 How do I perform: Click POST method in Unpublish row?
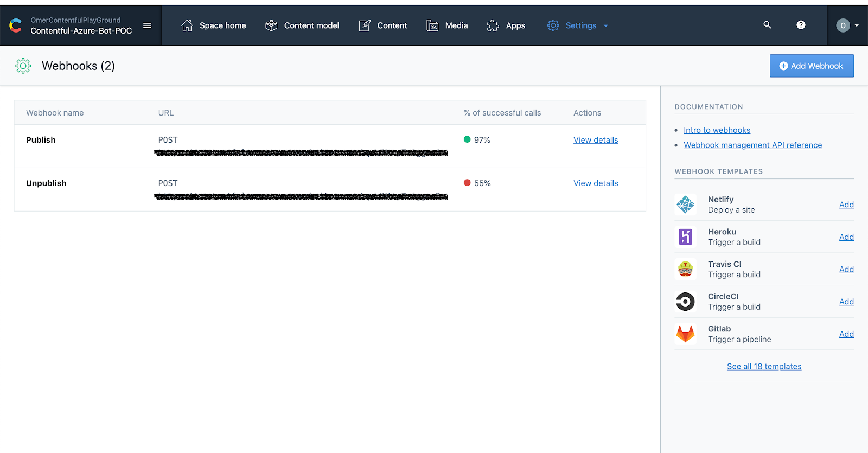click(168, 183)
